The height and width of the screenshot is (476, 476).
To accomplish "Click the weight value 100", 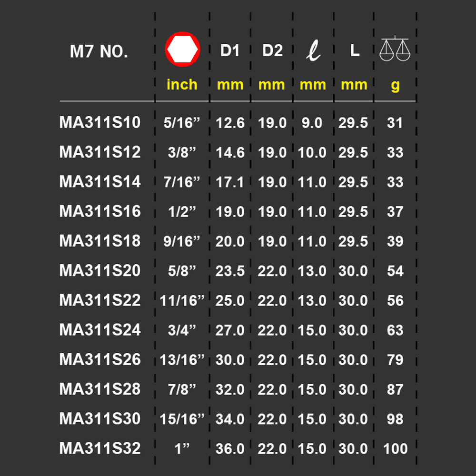I will (395, 449).
